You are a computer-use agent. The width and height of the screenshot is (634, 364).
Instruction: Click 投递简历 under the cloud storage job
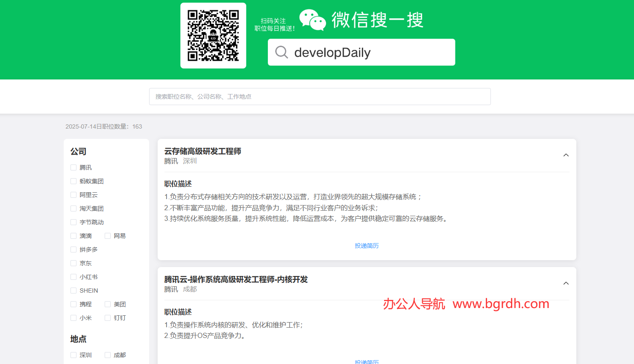tap(367, 246)
